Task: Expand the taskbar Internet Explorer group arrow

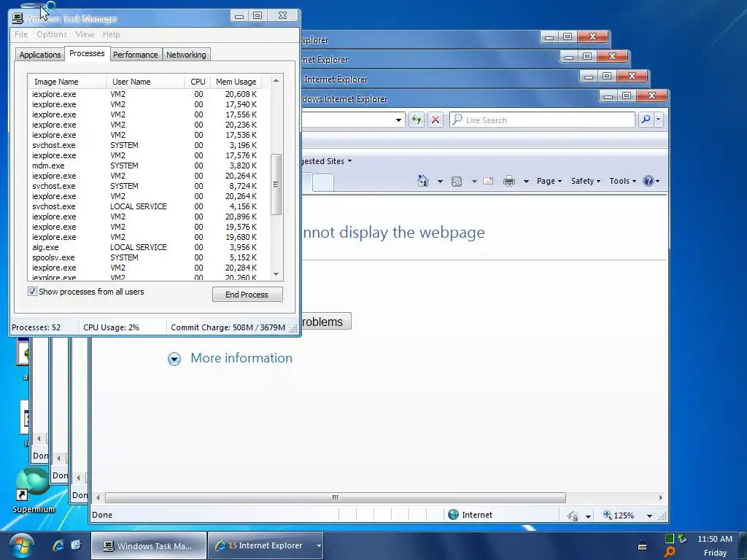Action: 319,545
